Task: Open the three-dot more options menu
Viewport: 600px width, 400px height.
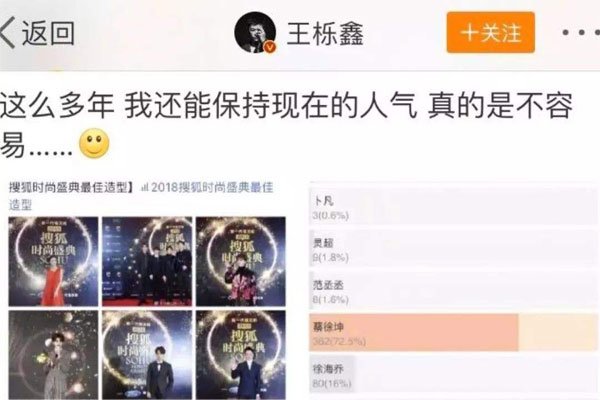Action: [x=580, y=33]
